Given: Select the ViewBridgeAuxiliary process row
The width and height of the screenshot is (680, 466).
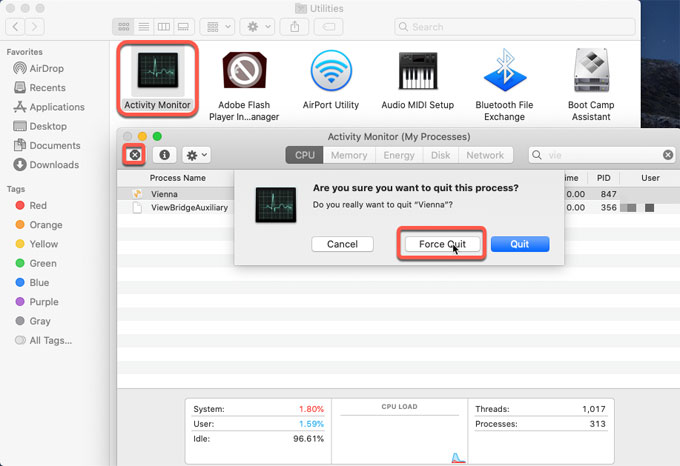Looking at the screenshot, I should 189,208.
